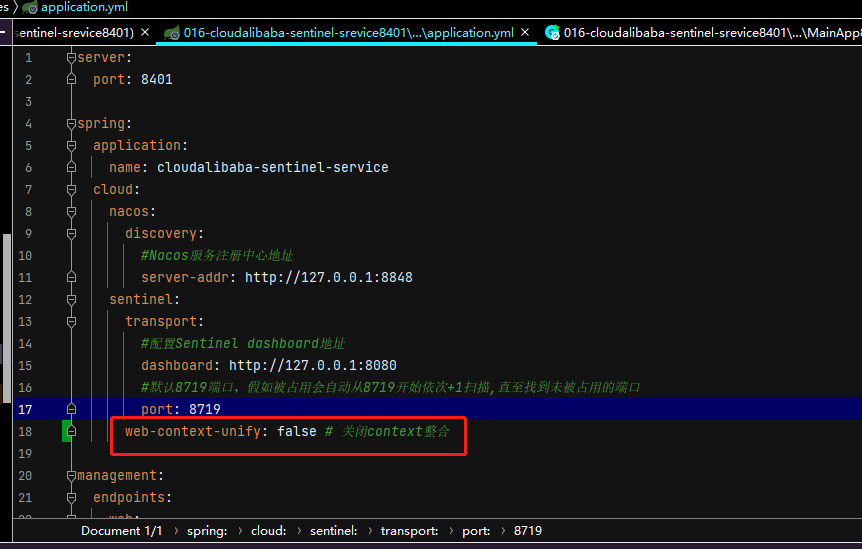The height and width of the screenshot is (549, 862).
Task: Click fold end marker on line 2
Action: pos(71,79)
